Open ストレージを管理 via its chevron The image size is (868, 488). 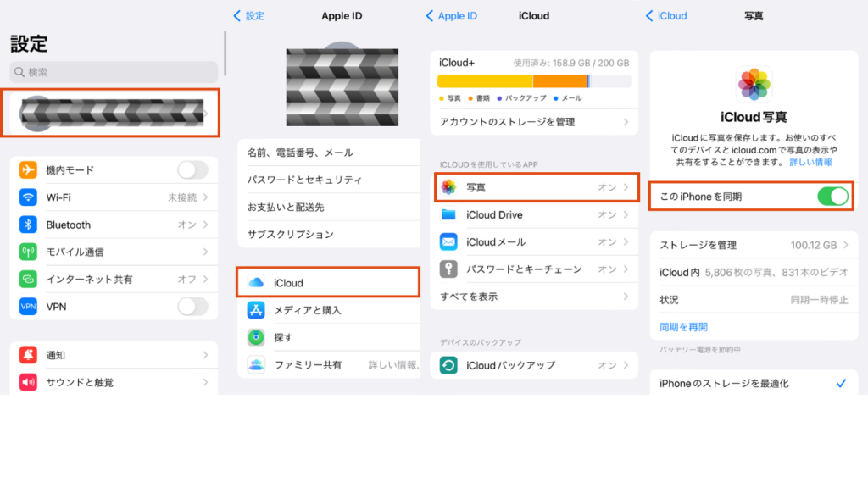coord(846,245)
